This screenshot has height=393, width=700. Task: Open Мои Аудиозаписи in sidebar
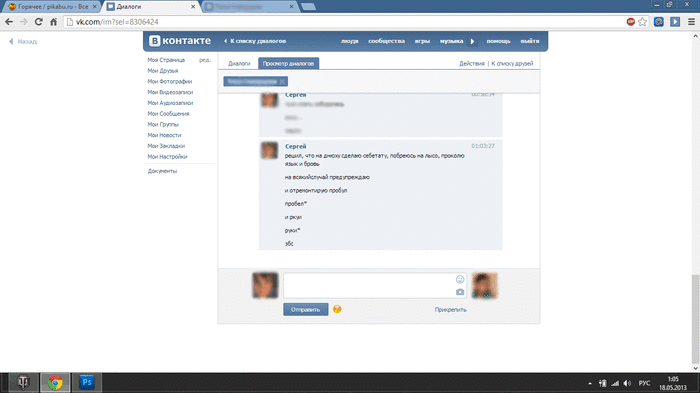(x=170, y=103)
